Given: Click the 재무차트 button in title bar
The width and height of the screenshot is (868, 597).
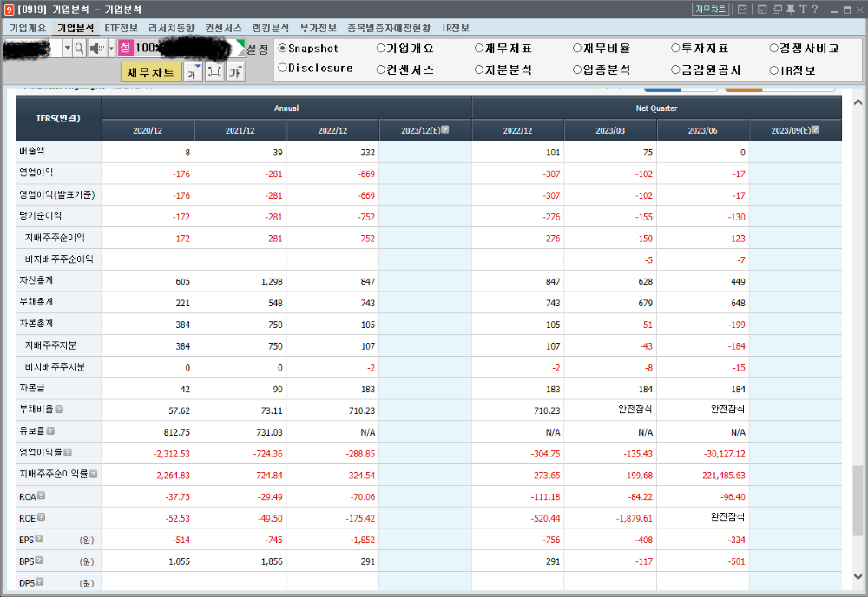Looking at the screenshot, I should tap(711, 10).
